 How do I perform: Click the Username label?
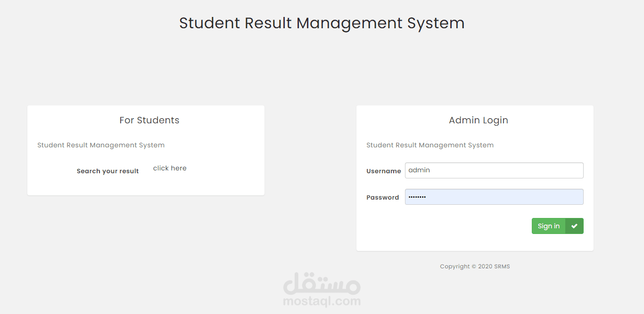[383, 171]
